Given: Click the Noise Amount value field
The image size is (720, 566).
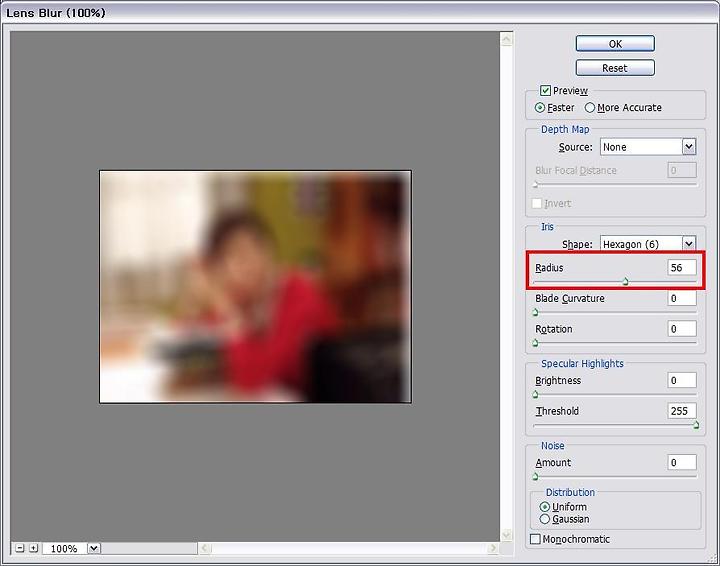Looking at the screenshot, I should click(681, 462).
